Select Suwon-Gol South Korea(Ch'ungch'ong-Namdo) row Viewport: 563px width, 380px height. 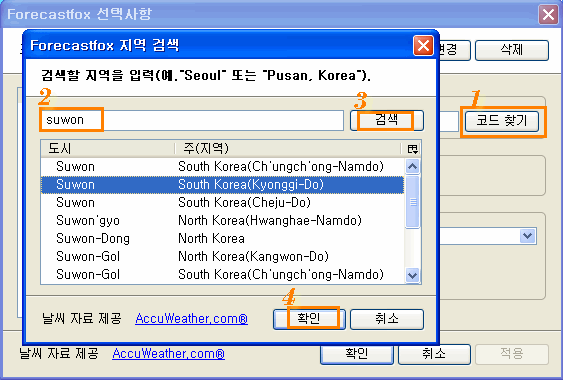[222, 274]
